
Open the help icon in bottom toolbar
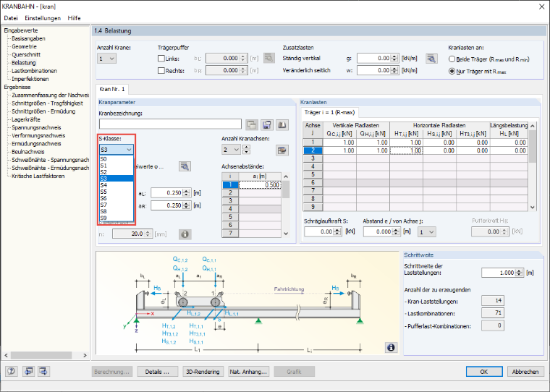(12, 371)
